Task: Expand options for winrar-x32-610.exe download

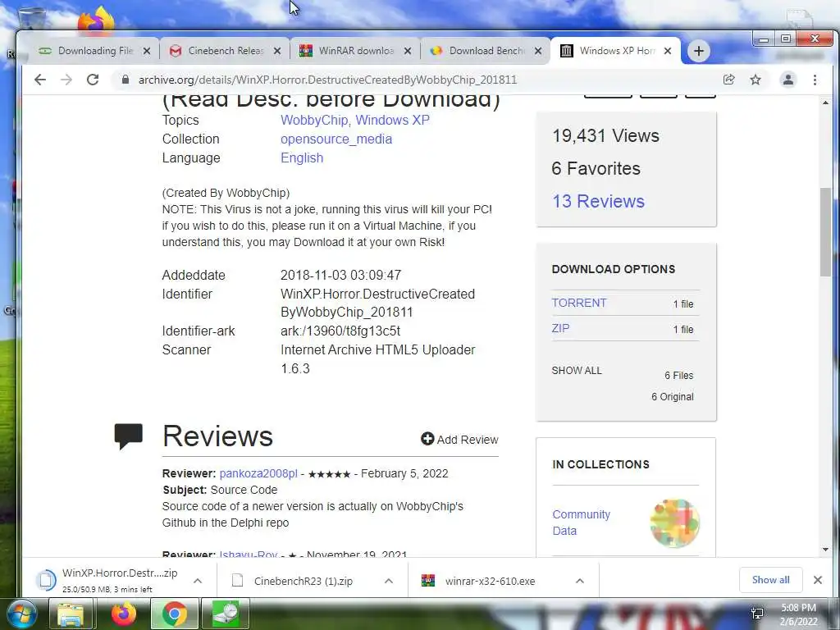Action: coord(580,581)
